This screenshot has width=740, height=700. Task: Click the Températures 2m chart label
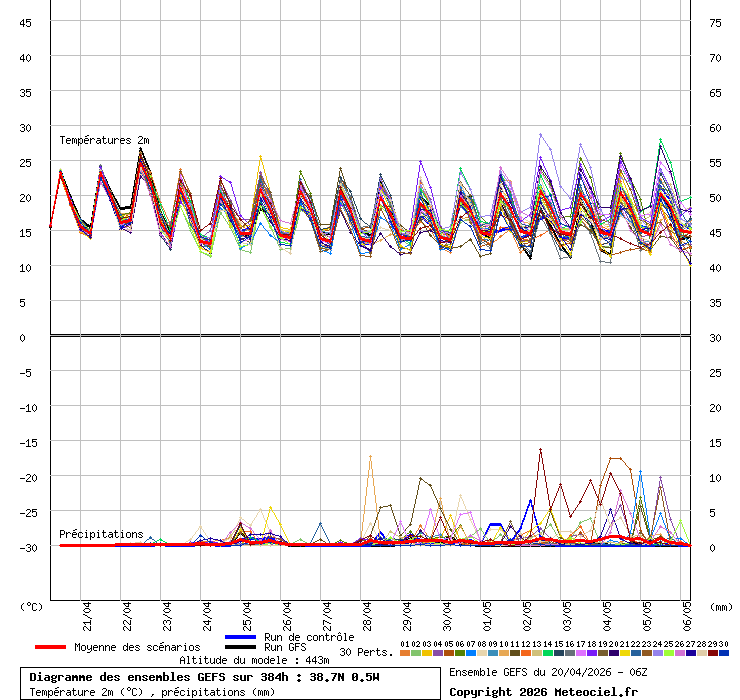[x=104, y=140]
